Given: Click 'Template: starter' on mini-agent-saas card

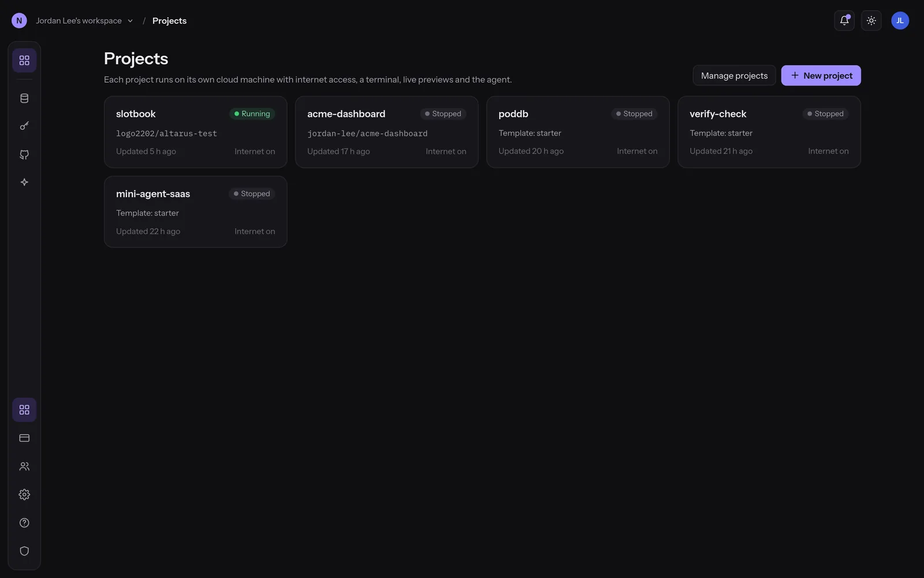Looking at the screenshot, I should click(x=147, y=213).
